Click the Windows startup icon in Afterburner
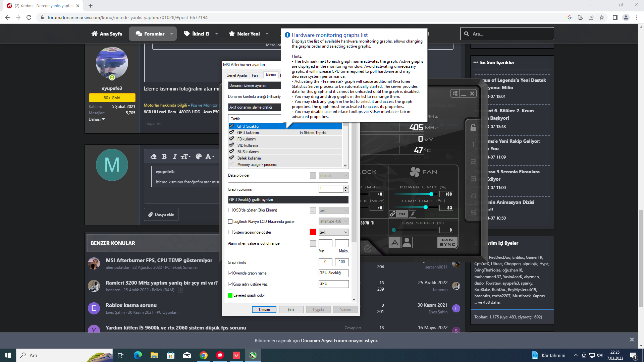The width and height of the screenshot is (644, 362). click(455, 94)
